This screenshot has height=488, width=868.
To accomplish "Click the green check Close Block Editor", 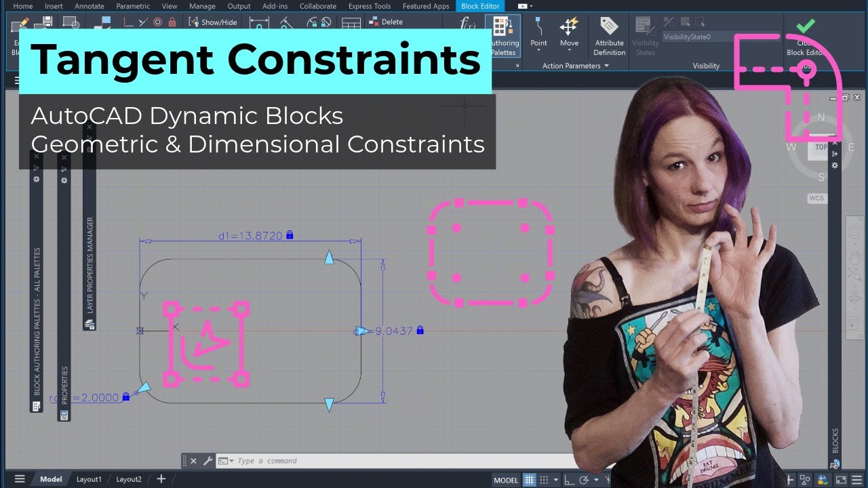I will tap(806, 26).
